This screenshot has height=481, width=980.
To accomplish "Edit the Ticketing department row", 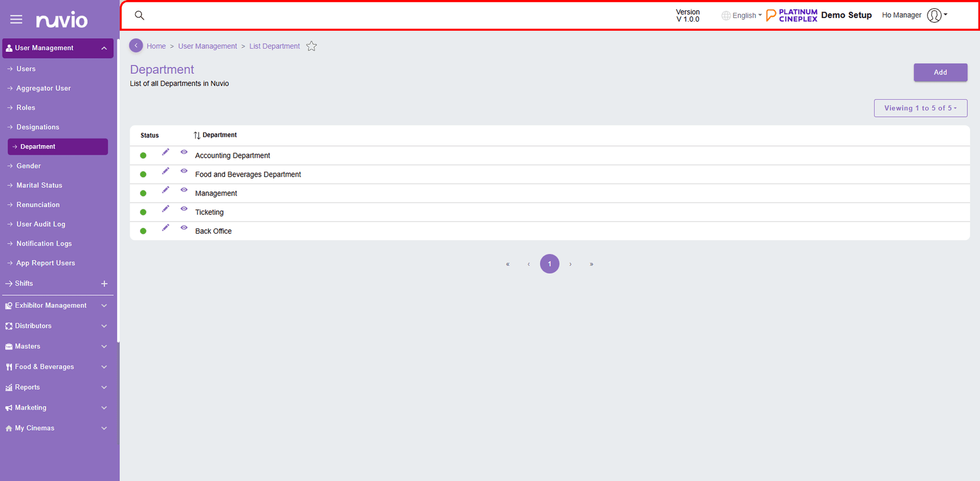I will [x=165, y=209].
